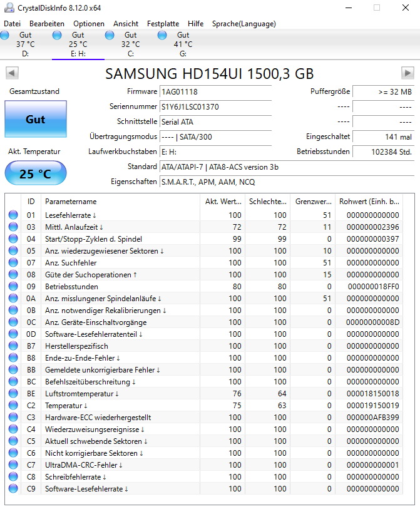Click the Schnittstelle field Serial ATA

(215, 121)
